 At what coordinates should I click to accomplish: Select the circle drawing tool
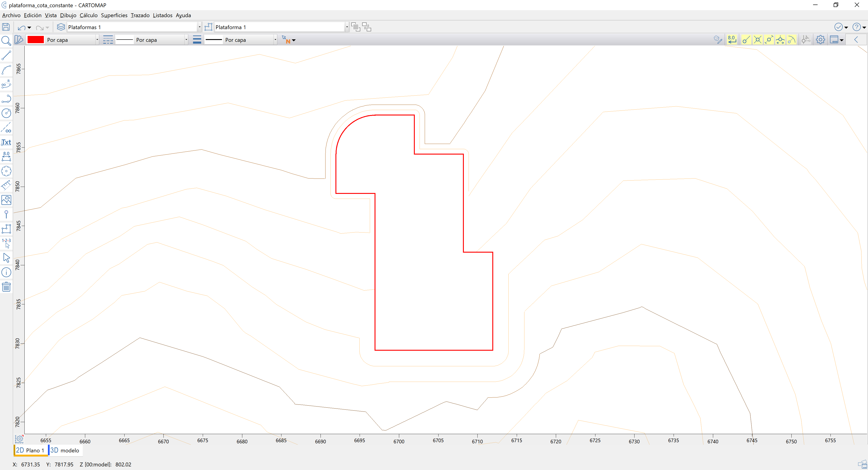(6, 113)
